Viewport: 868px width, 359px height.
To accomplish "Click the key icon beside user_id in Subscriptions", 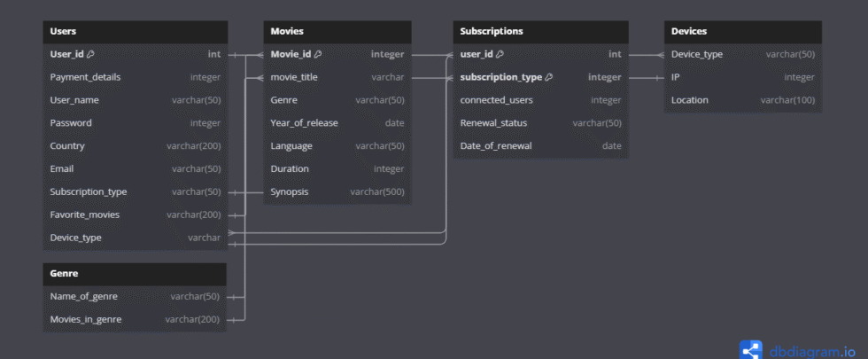I will (x=500, y=54).
